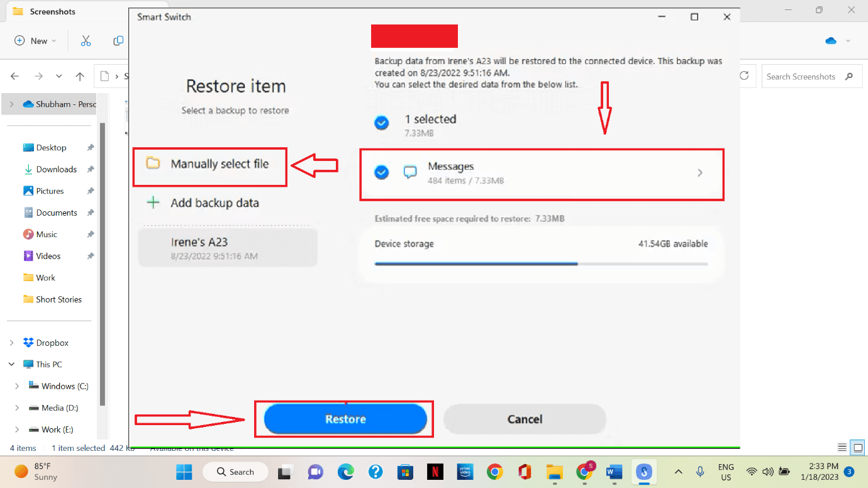Deselect the 1 selected checkbox
The image size is (868, 488).
coord(382,123)
